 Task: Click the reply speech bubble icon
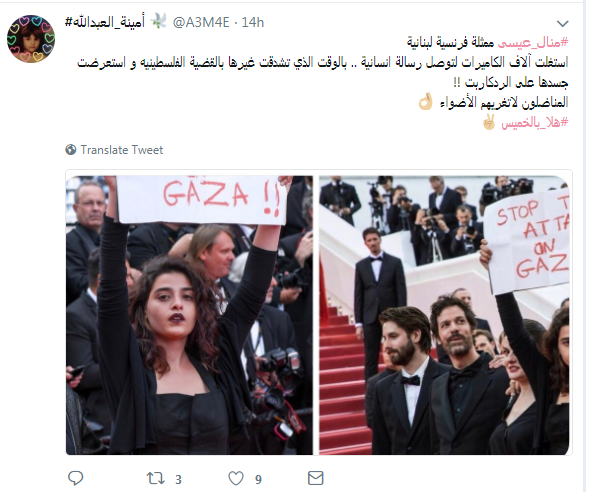click(75, 478)
